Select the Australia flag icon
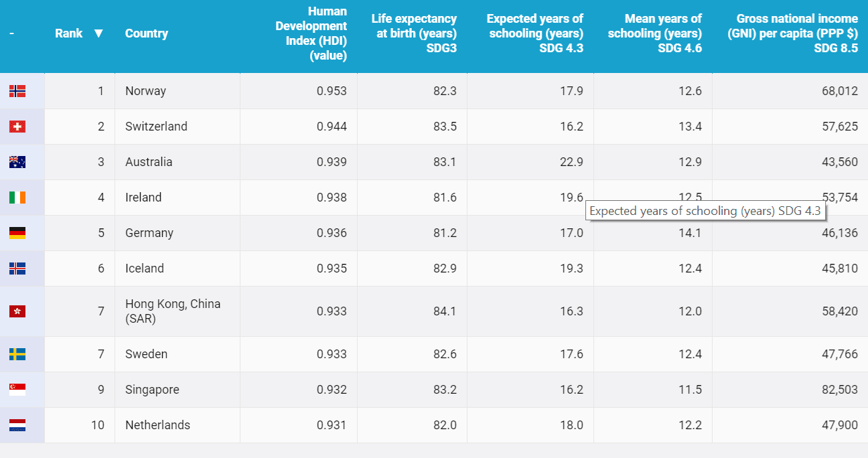Image resolution: width=868 pixels, height=458 pixels. click(17, 162)
